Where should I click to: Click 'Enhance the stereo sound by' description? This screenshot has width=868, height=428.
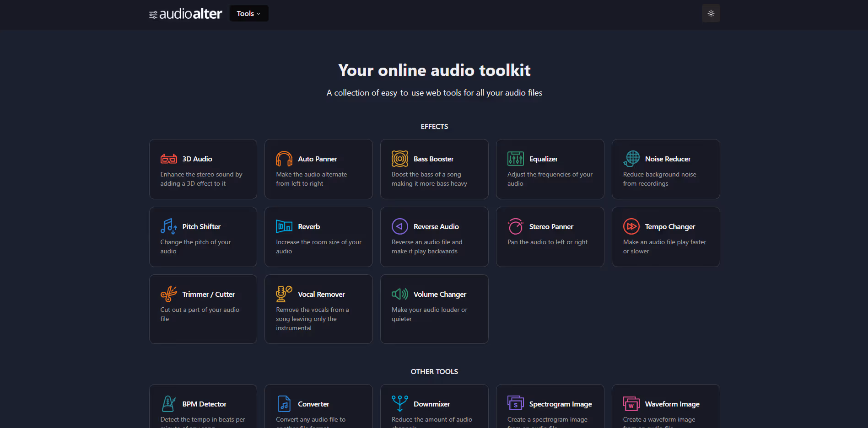point(201,174)
